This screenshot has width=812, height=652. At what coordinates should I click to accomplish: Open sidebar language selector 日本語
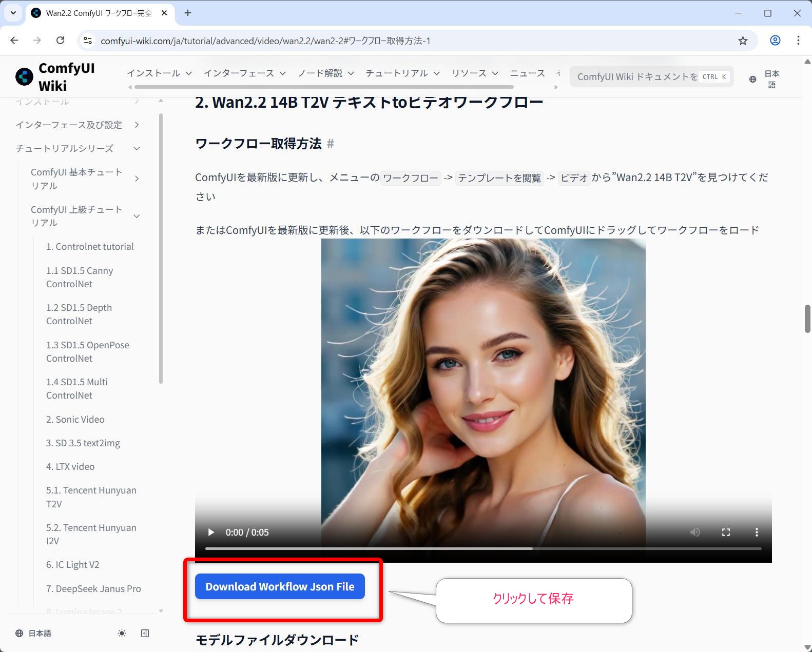(x=33, y=634)
